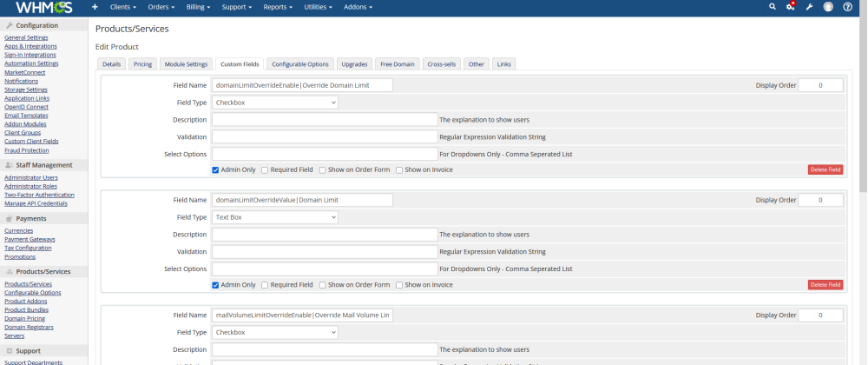Image resolution: width=868 pixels, height=365 pixels.
Task: Click Display Order box for domainLimitOverrideEnable
Action: [820, 85]
